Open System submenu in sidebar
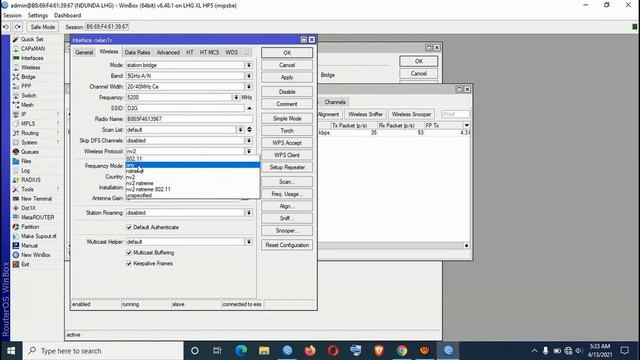This screenshot has height=360, width=640. [x=29, y=142]
